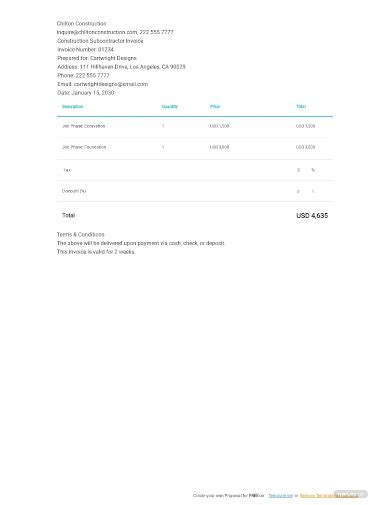Screen dimensions: 390x505
Task: Click the cartwrightdesigns@email.com address
Action: pyautogui.click(x=111, y=84)
